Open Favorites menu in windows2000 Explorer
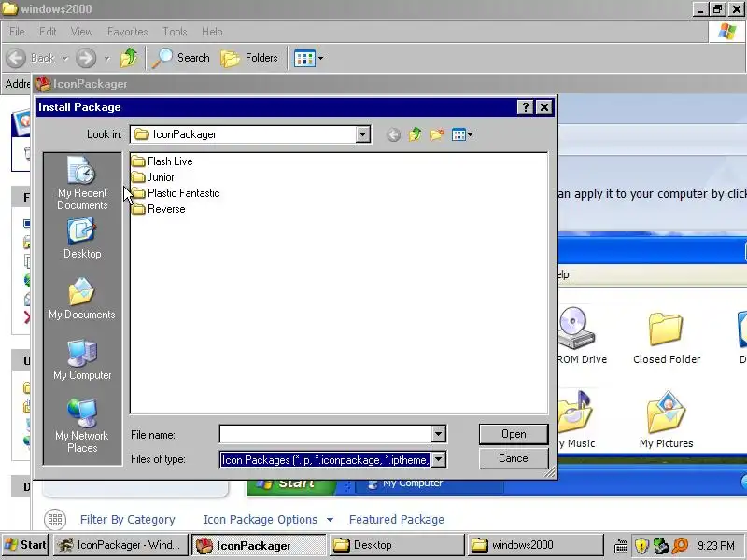 point(127,32)
